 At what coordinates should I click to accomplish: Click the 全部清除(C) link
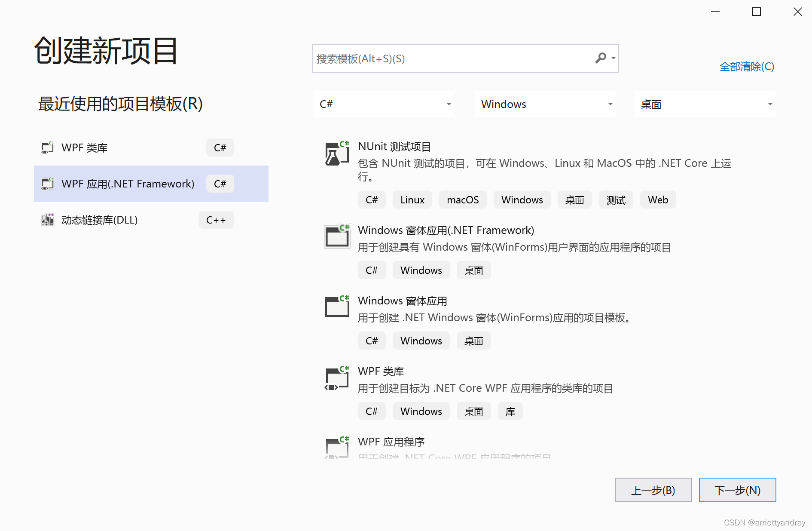[x=747, y=67]
